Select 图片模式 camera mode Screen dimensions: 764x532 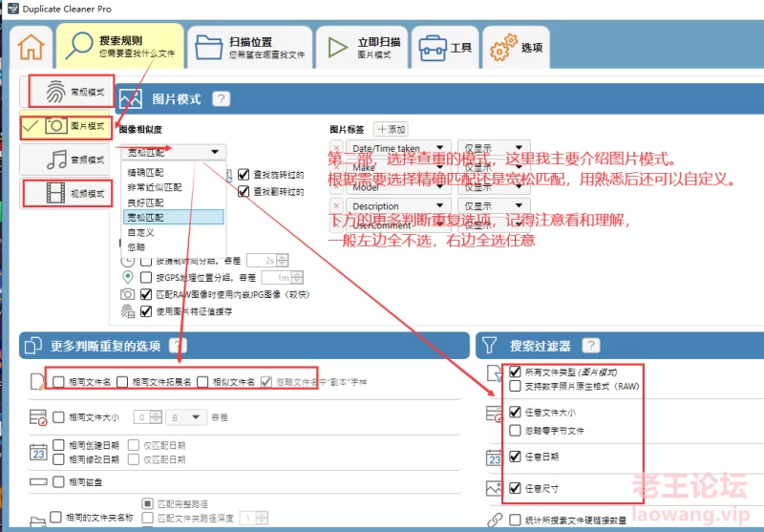tap(66, 126)
